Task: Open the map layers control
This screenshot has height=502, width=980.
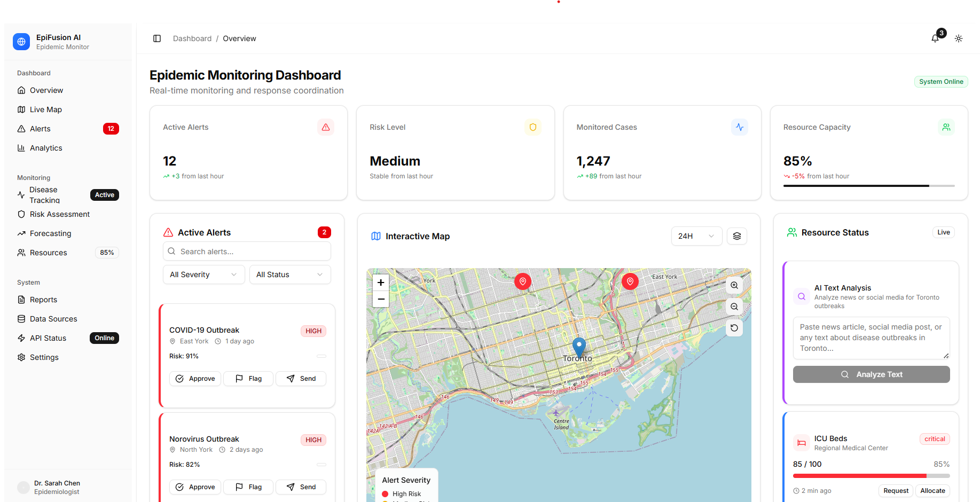Action: click(x=737, y=236)
